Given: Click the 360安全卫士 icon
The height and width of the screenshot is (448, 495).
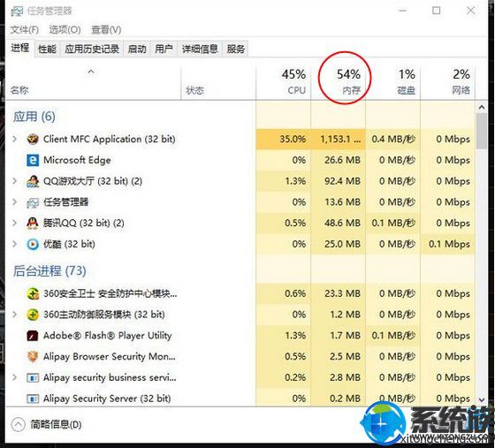Looking at the screenshot, I should coord(33,293).
